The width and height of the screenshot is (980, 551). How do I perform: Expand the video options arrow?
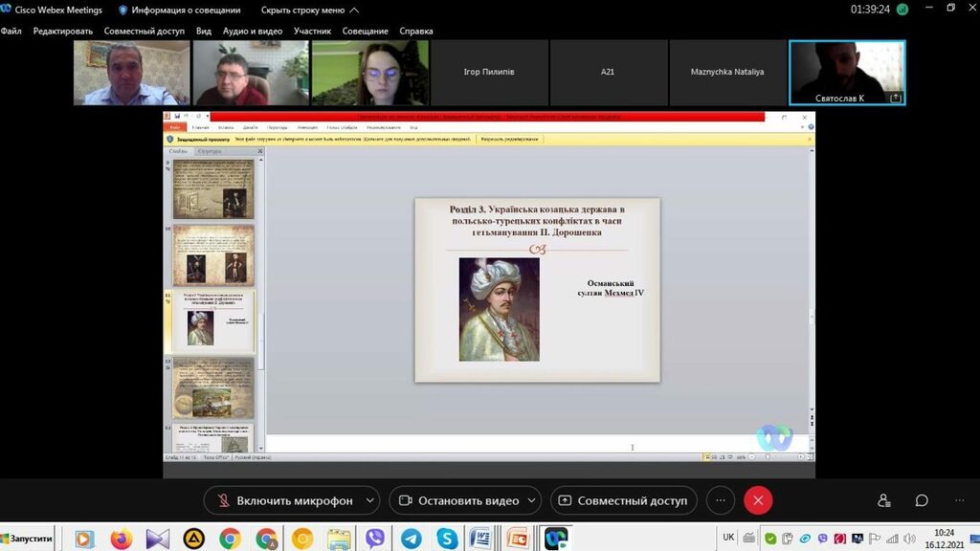pos(531,500)
